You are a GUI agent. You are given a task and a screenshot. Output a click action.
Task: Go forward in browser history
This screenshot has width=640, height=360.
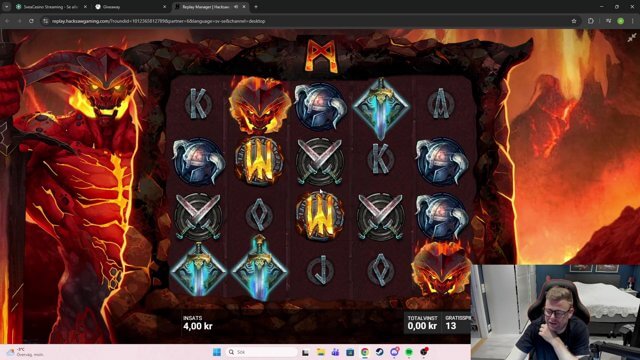tap(20, 21)
